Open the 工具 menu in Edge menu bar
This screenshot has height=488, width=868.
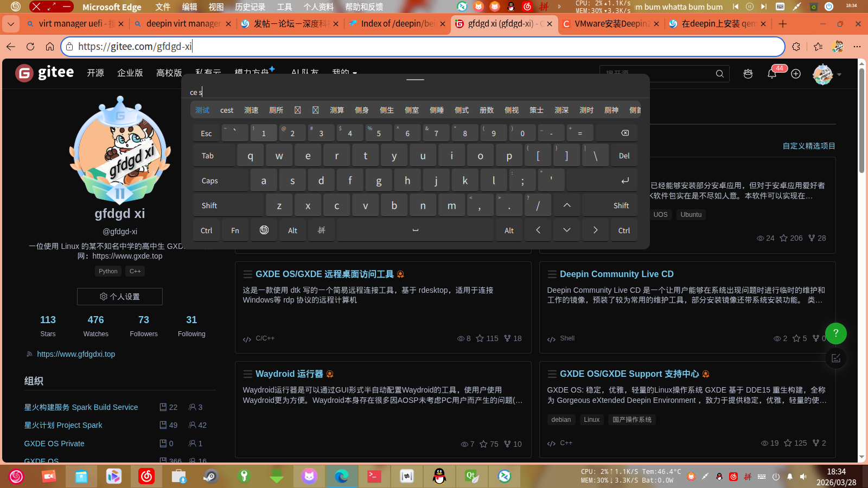[284, 7]
